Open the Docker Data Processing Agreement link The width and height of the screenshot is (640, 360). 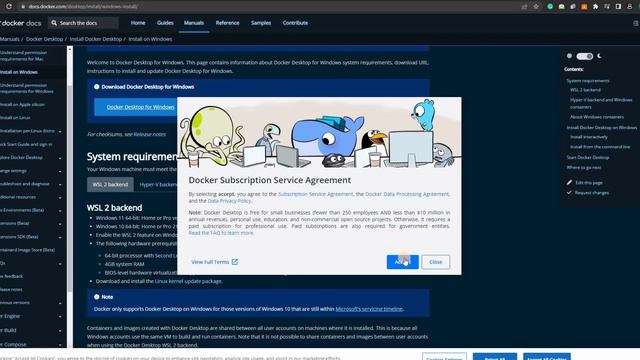pos(407,194)
